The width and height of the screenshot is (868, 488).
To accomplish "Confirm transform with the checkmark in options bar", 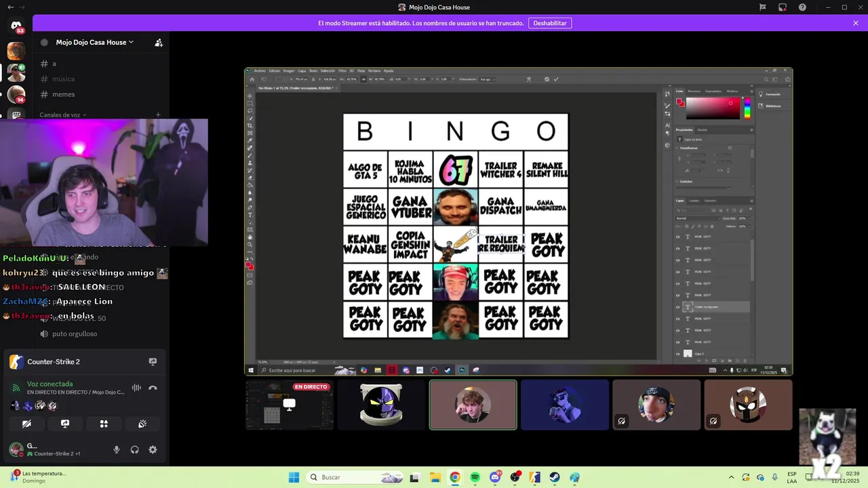I will (x=556, y=79).
